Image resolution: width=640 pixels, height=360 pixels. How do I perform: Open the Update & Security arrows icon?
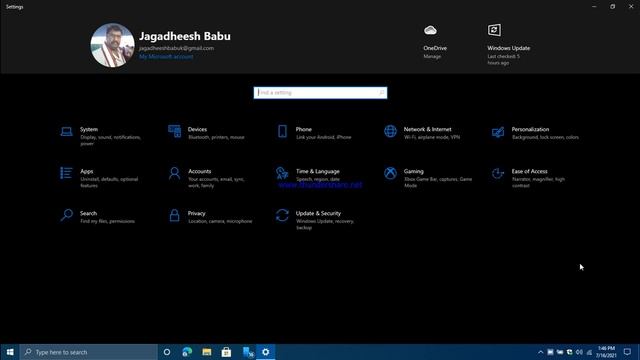(282, 215)
